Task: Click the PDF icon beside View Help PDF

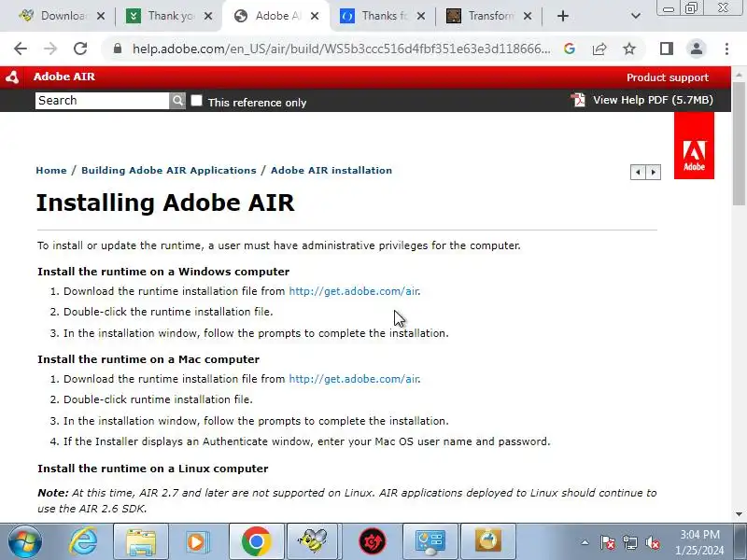Action: [x=578, y=100]
